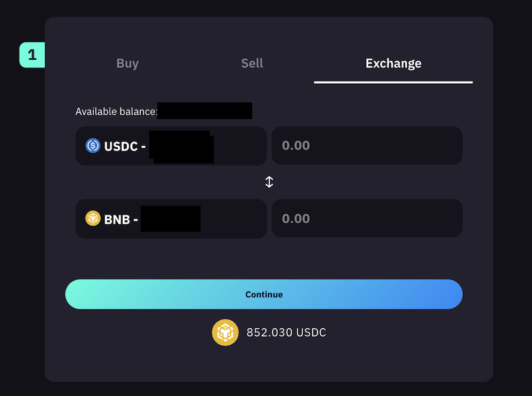Open the USDC currency selector
This screenshot has height=396, width=532.
click(171, 146)
